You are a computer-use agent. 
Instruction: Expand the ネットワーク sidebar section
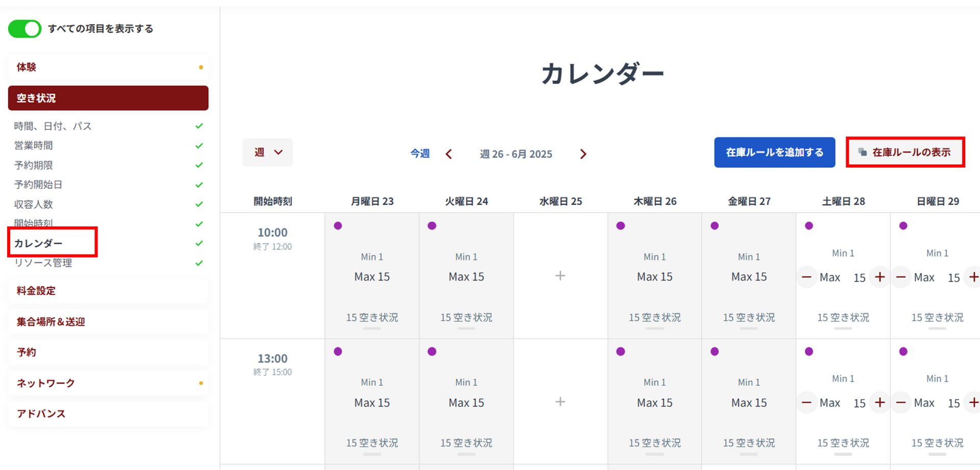click(108, 383)
